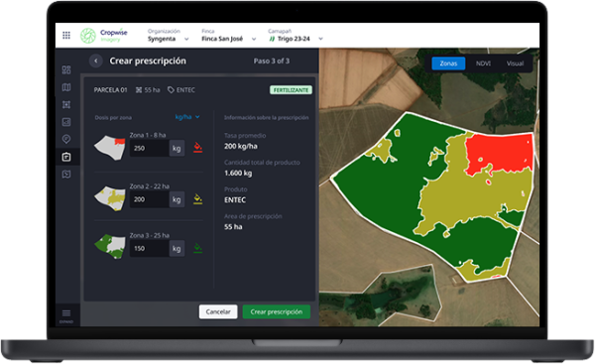Click the Cancelar button
This screenshot has width=595, height=364.
[218, 311]
